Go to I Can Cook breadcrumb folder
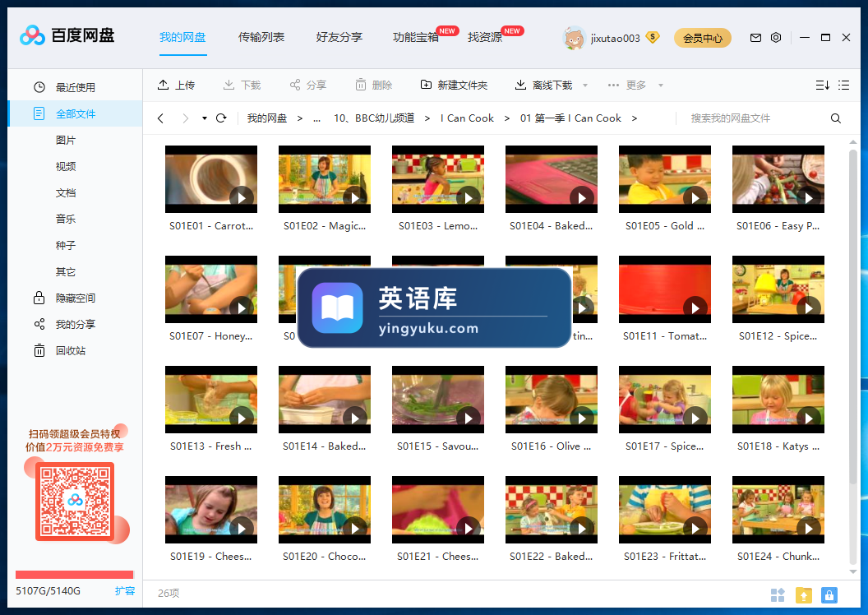 [467, 118]
